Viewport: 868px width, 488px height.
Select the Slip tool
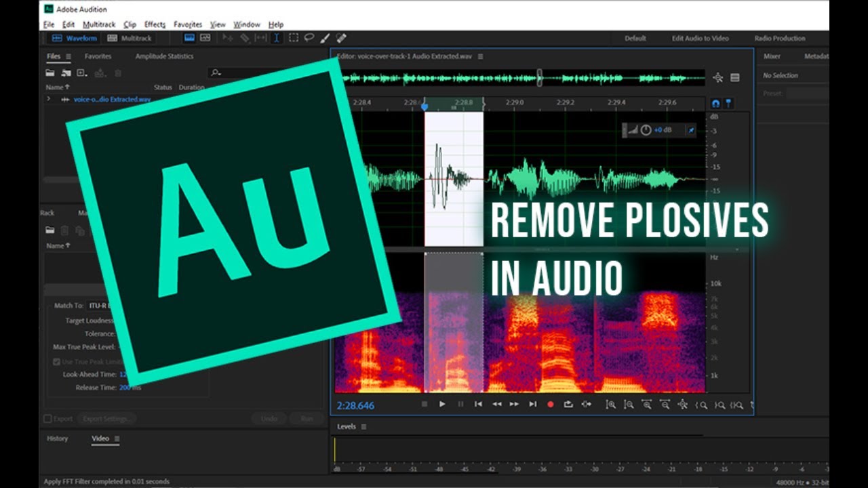pyautogui.click(x=260, y=39)
